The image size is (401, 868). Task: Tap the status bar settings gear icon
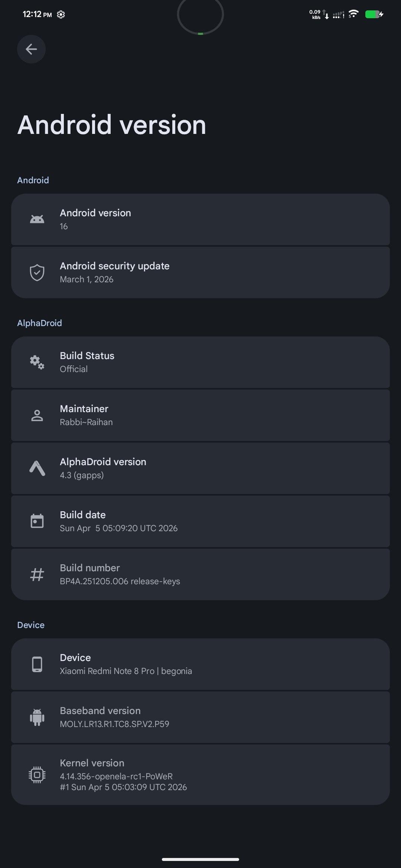point(61,14)
